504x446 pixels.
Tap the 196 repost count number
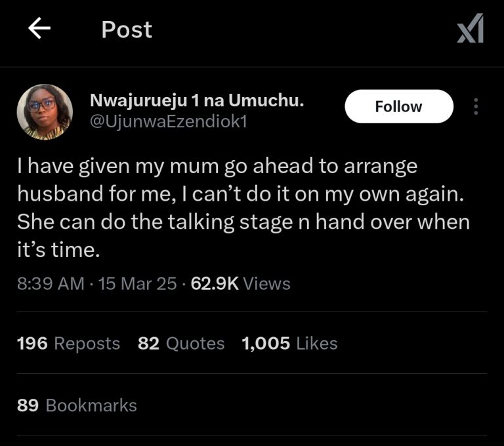coord(32,344)
